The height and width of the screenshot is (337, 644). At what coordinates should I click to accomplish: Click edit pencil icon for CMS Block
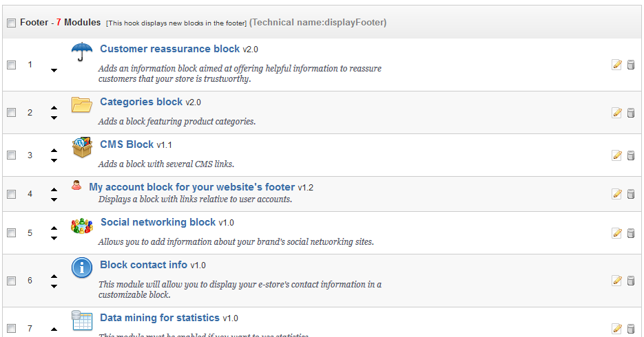616,155
